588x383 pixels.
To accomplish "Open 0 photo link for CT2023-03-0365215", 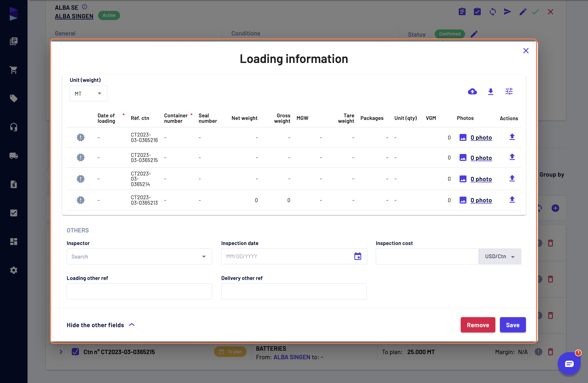I will click(481, 158).
